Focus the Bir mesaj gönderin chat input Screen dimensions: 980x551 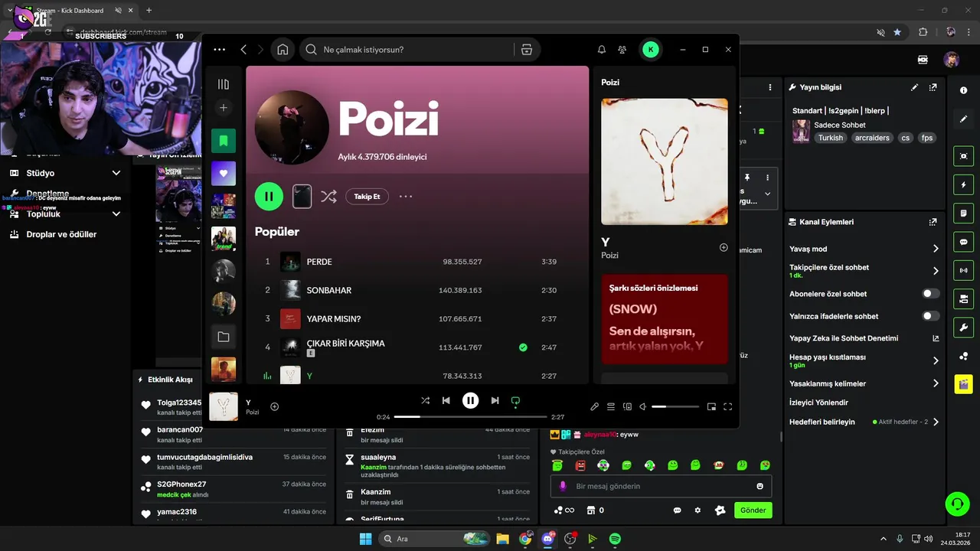click(661, 486)
